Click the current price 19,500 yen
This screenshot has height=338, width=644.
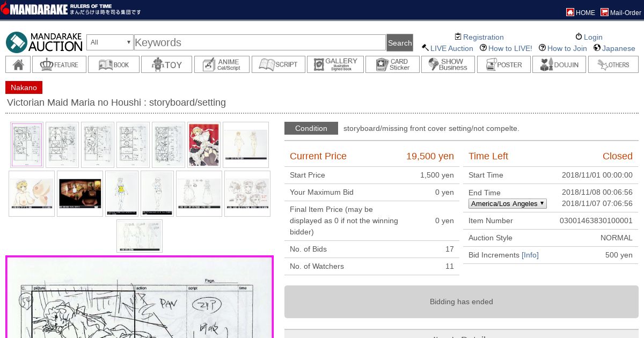430,156
